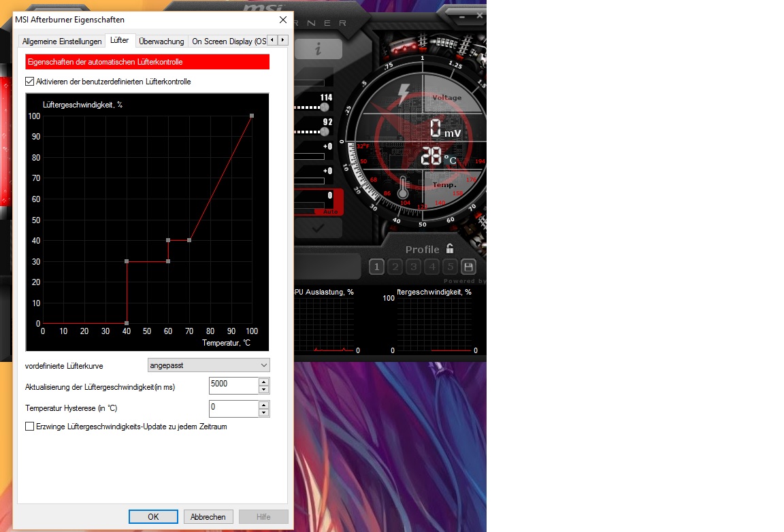The width and height of the screenshot is (784, 532).
Task: Select fan curve point at 100°C, 100%
Action: tap(252, 116)
